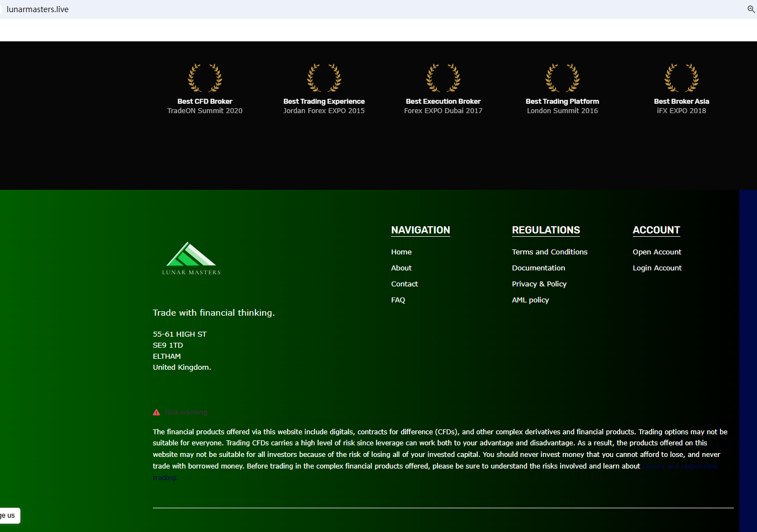757x532 pixels.
Task: Select Login Account link
Action: [x=657, y=268]
